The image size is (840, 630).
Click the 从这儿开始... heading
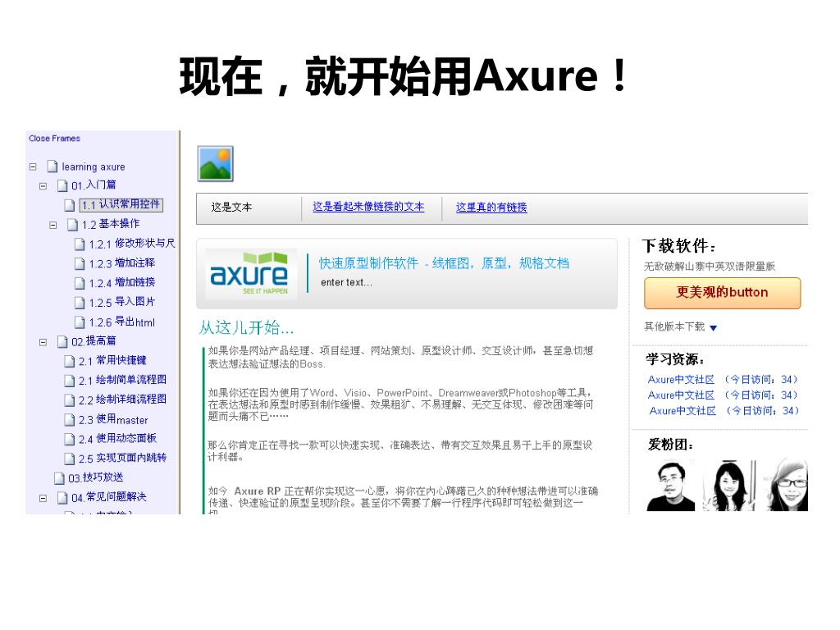click(246, 327)
